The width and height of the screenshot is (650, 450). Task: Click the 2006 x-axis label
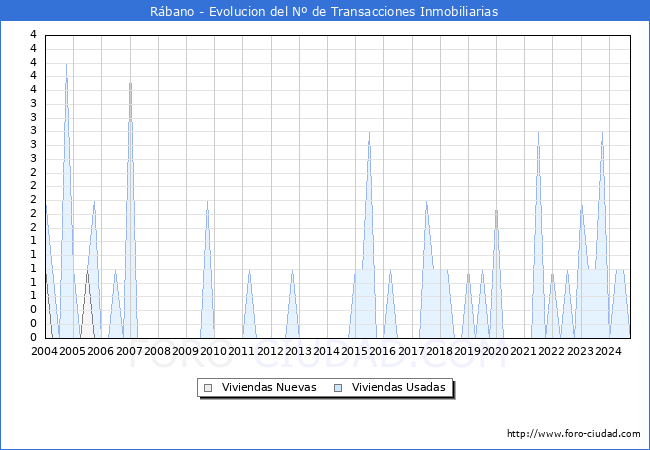coord(100,351)
